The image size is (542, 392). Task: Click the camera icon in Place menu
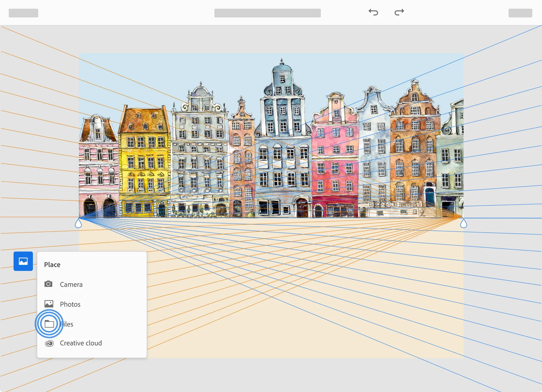click(x=49, y=284)
